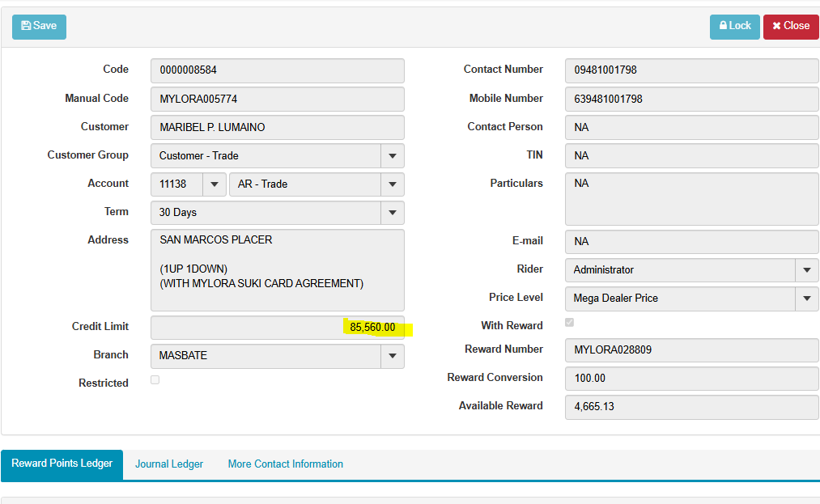
Task: Click the Particulars text area
Action: coord(691,198)
